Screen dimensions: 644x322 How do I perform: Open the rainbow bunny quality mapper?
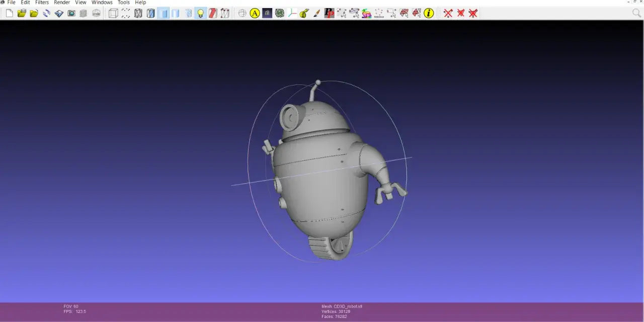(x=366, y=13)
